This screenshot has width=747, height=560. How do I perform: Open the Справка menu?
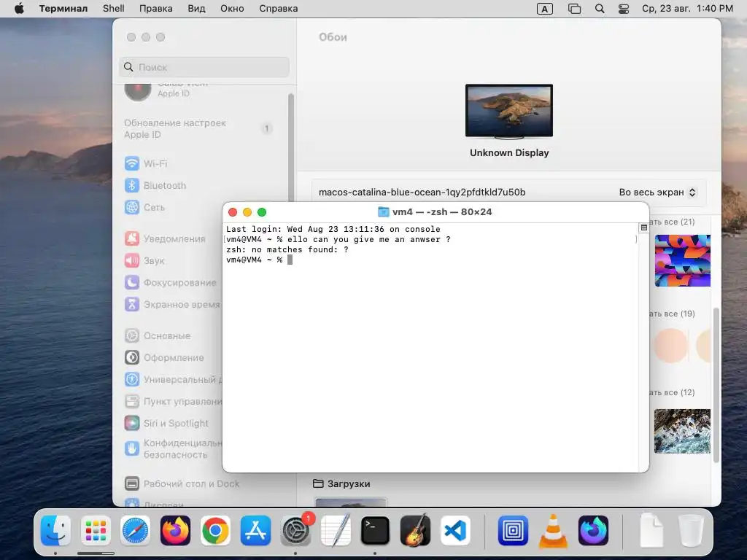(278, 9)
